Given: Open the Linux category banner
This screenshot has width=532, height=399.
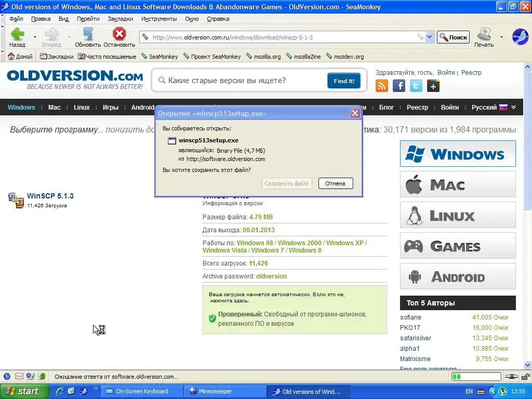Looking at the screenshot, I should pyautogui.click(x=458, y=215).
